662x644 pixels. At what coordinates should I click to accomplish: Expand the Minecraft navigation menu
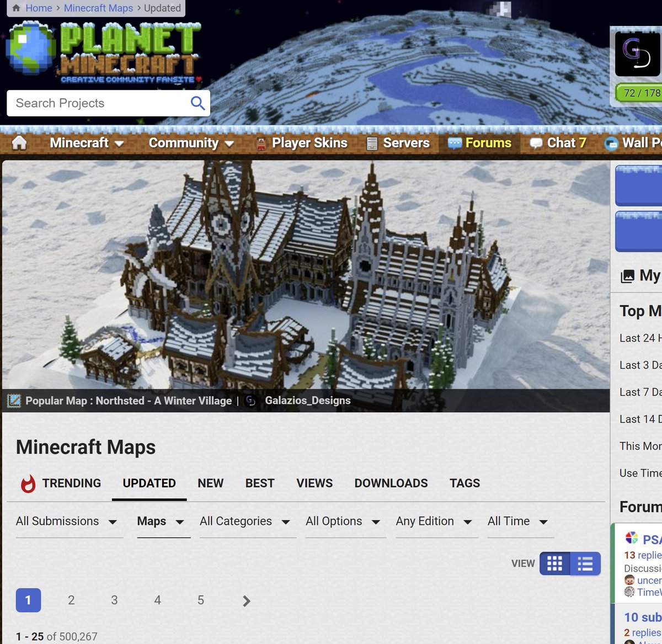(x=87, y=143)
